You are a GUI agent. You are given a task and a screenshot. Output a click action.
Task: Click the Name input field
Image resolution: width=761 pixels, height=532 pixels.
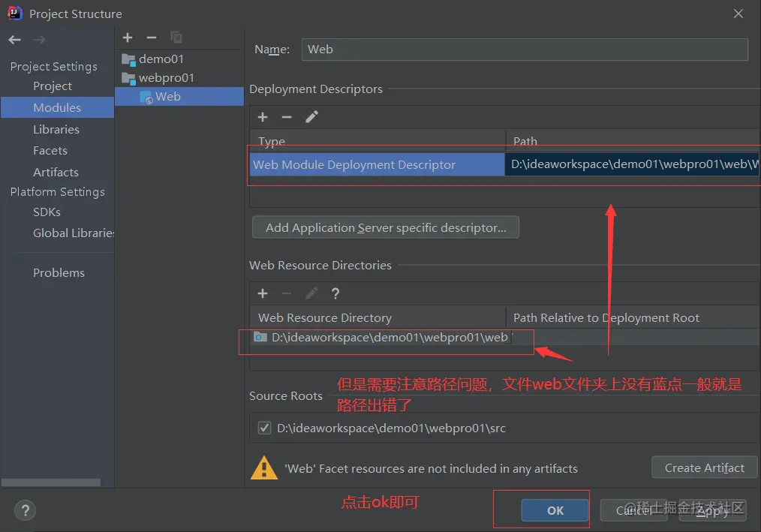tap(525, 50)
